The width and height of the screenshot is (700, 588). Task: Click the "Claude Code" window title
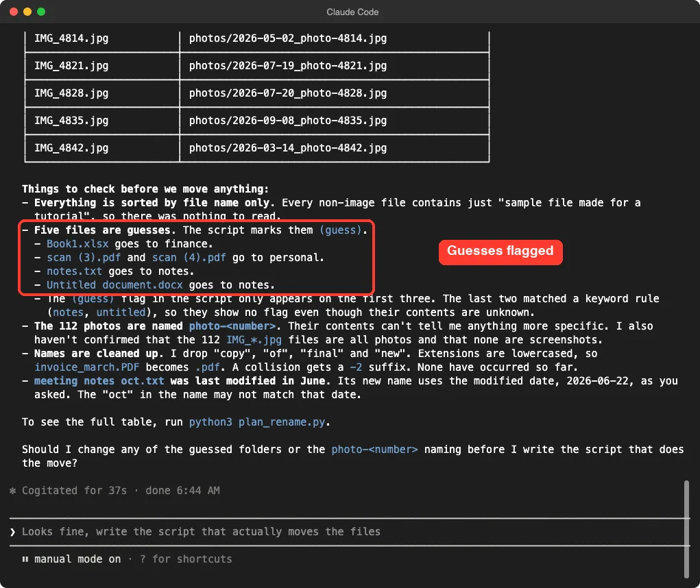click(x=352, y=12)
